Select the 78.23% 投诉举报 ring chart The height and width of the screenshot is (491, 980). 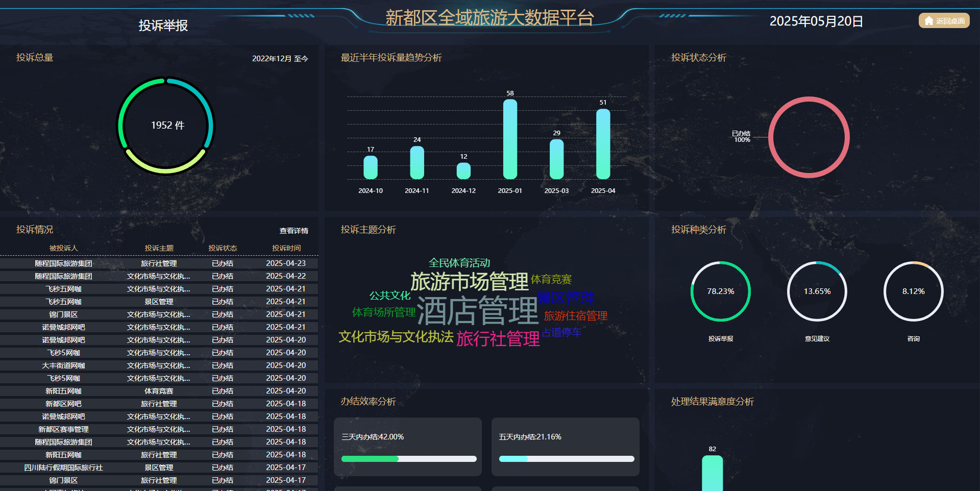click(x=720, y=291)
